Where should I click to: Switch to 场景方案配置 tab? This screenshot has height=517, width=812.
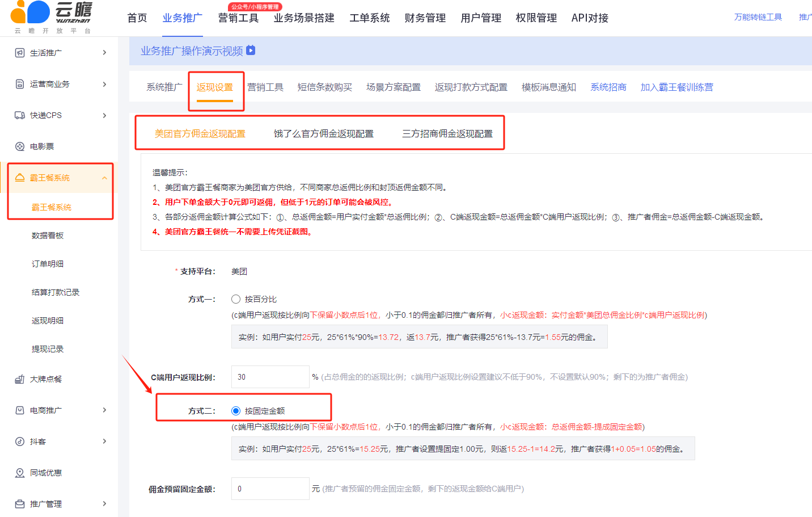click(x=394, y=87)
